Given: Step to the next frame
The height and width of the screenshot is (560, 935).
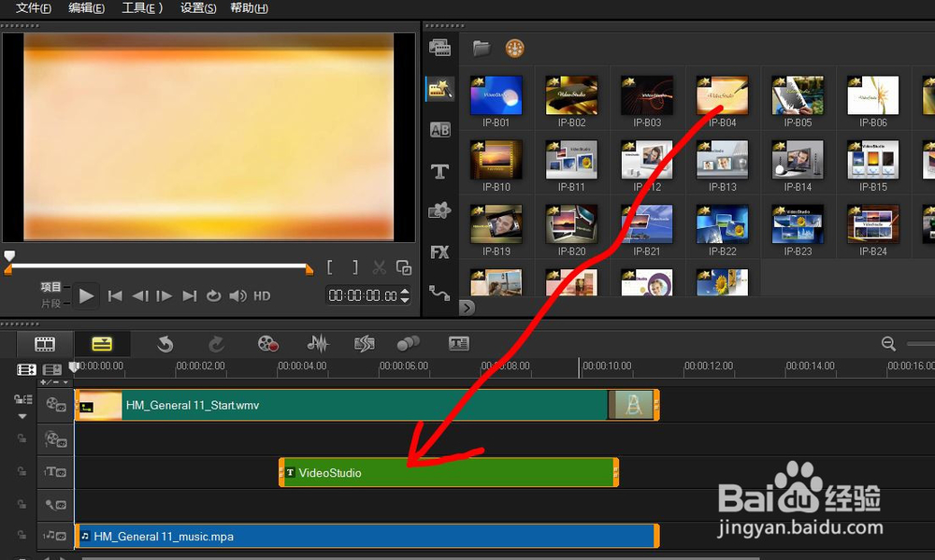Looking at the screenshot, I should (x=164, y=295).
